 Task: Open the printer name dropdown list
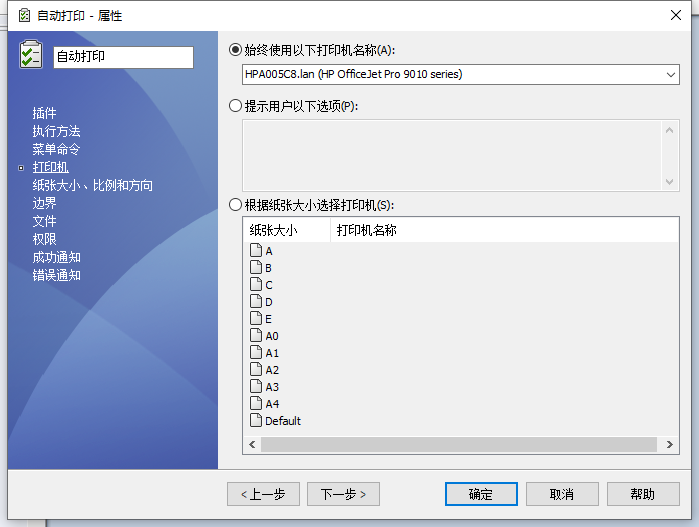point(670,74)
